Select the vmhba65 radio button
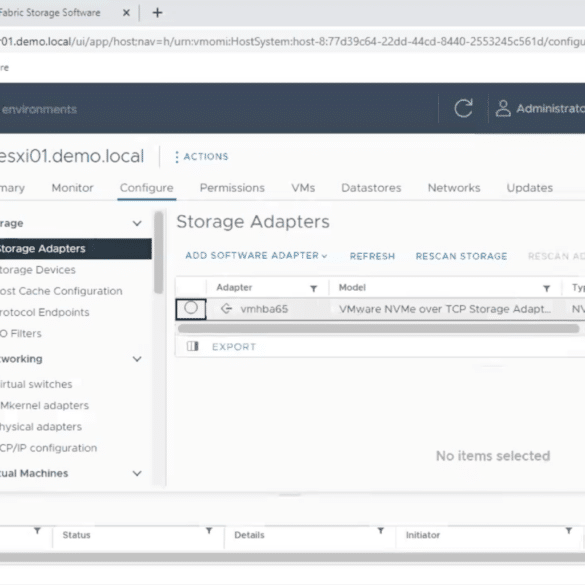 tap(191, 308)
